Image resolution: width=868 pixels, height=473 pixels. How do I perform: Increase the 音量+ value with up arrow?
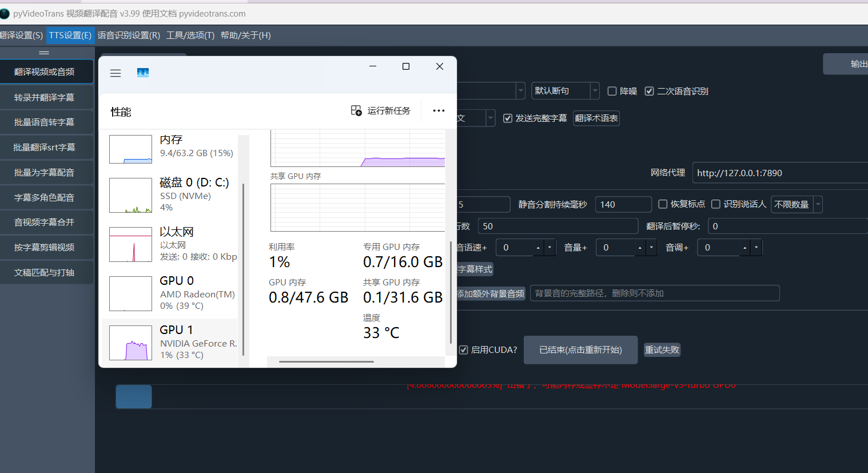point(640,248)
